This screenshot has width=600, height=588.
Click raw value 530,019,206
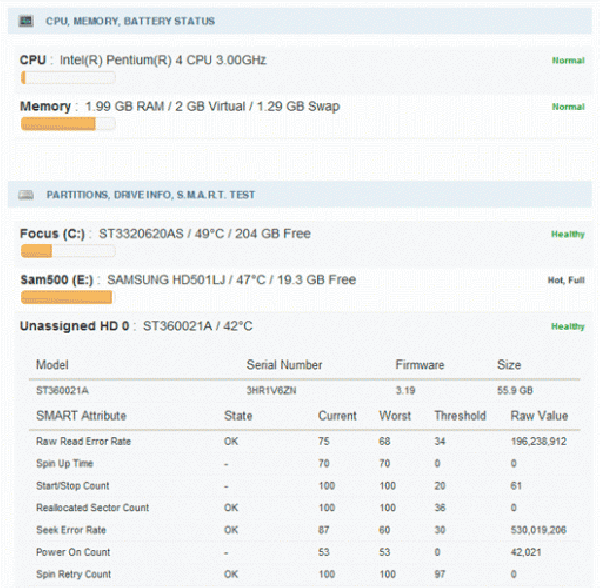[x=538, y=530]
